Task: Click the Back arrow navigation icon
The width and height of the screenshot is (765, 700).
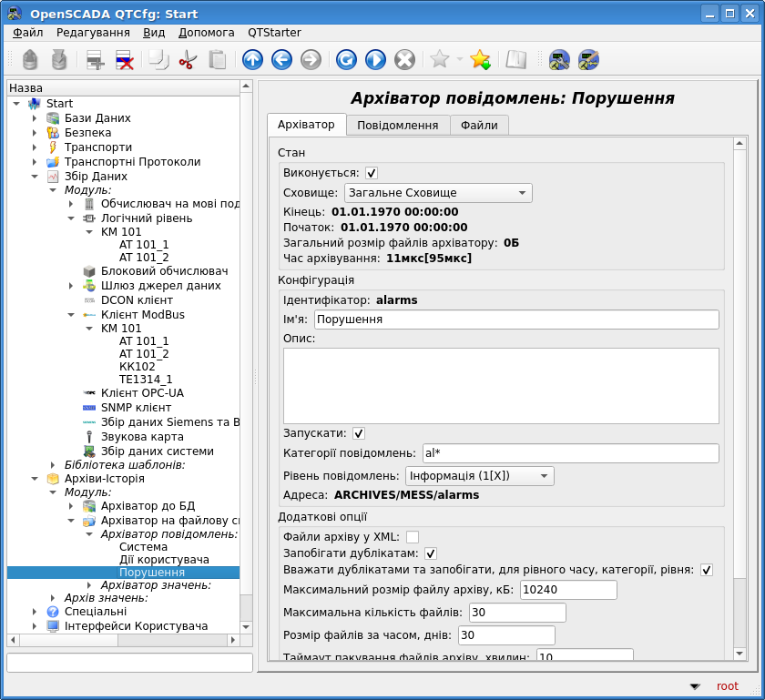Action: click(281, 60)
